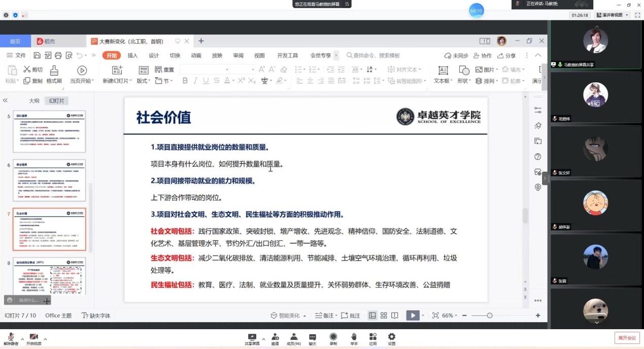Click the 分享 share button
The image size is (644, 349).
[x=506, y=55]
